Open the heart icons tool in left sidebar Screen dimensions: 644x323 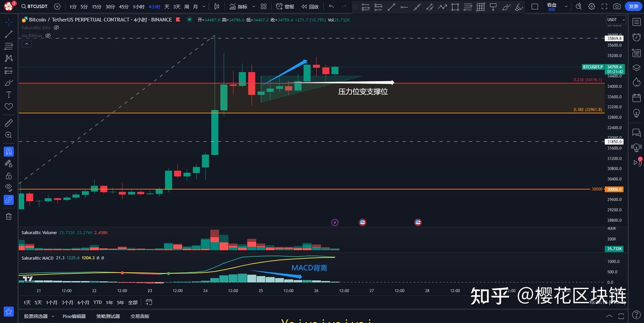(x=8, y=107)
